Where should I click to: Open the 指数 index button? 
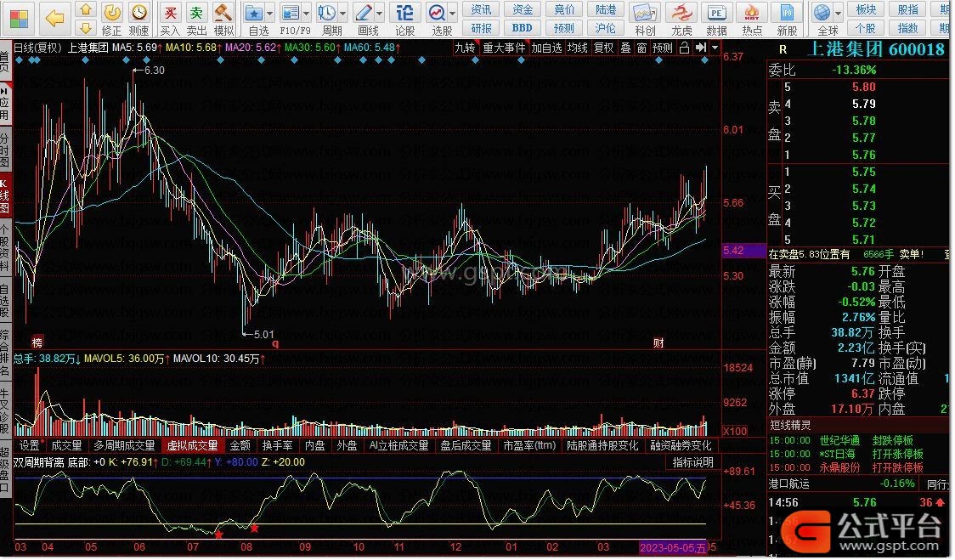pyautogui.click(x=907, y=28)
